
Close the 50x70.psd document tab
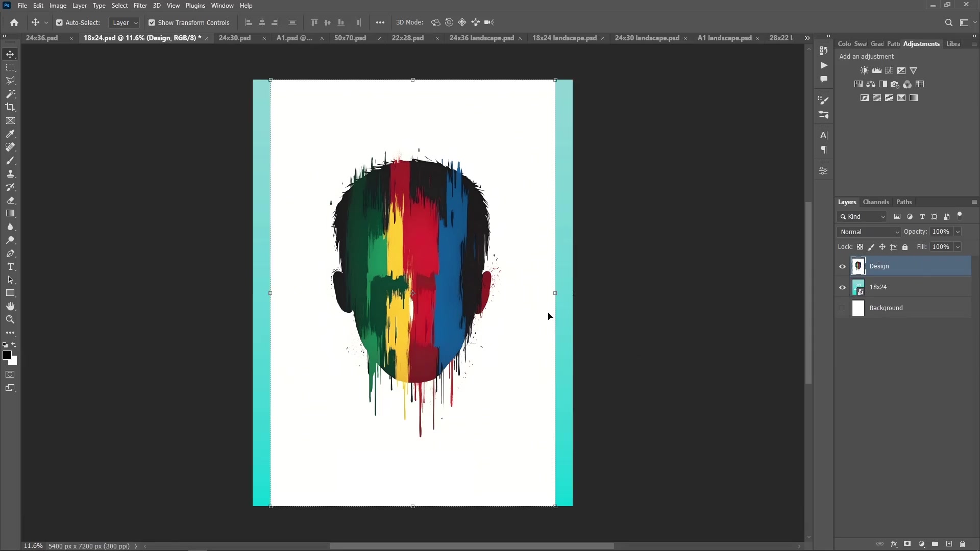380,38
